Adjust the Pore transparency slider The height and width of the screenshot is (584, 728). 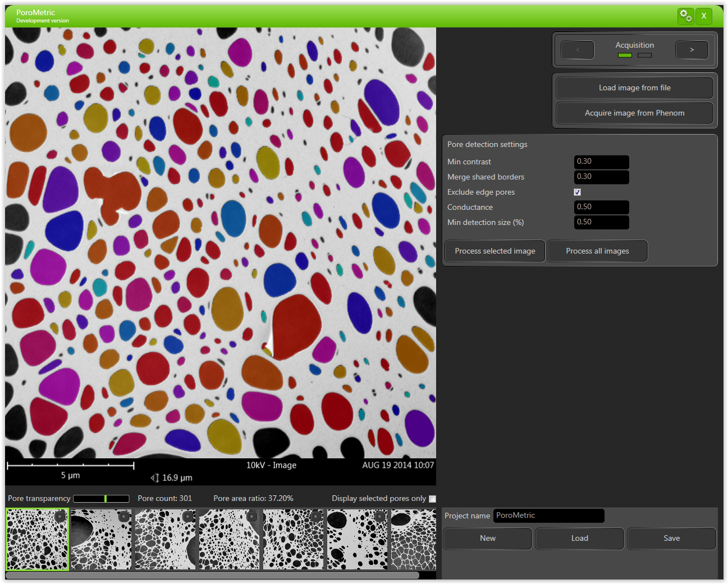pyautogui.click(x=104, y=498)
